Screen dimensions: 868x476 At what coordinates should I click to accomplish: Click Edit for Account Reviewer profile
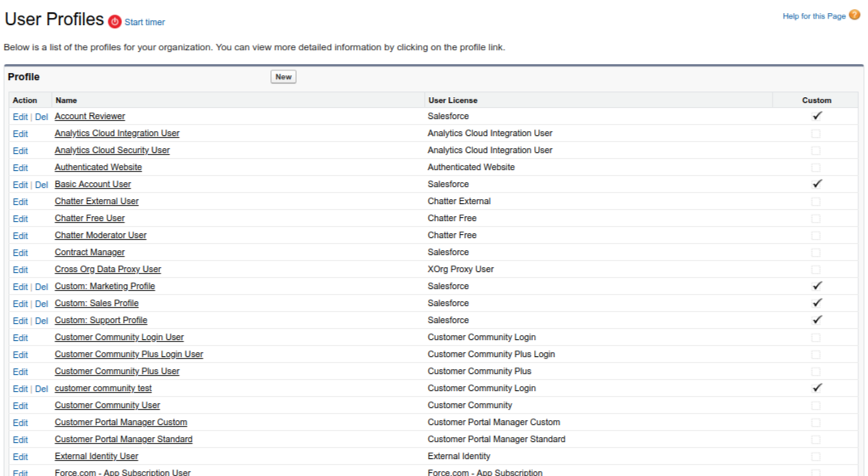pyautogui.click(x=20, y=117)
